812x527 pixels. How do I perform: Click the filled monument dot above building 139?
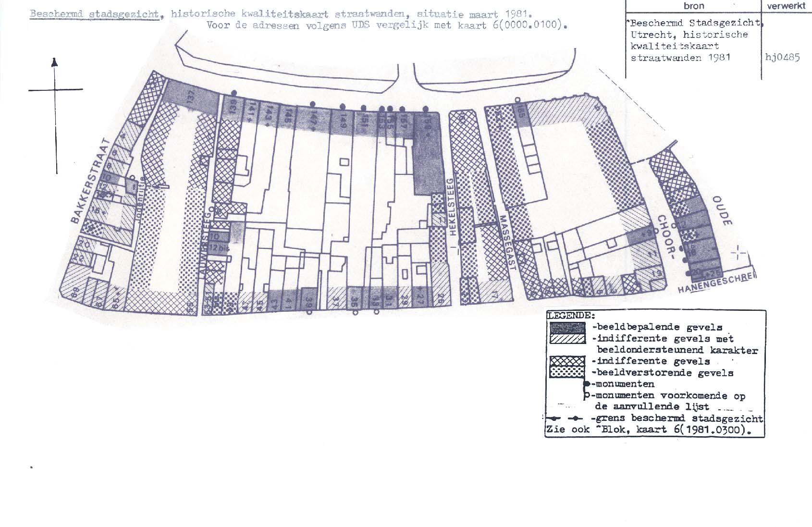pyautogui.click(x=234, y=92)
